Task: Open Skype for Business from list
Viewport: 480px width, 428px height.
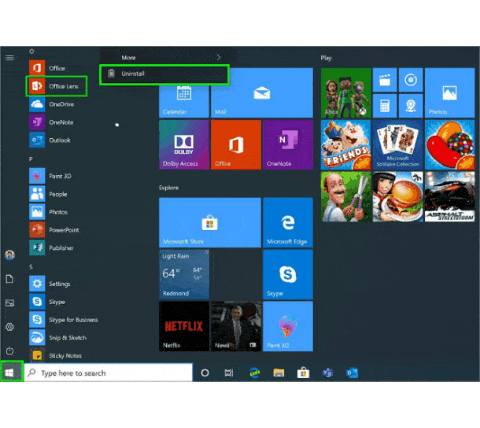Action: tap(63, 320)
